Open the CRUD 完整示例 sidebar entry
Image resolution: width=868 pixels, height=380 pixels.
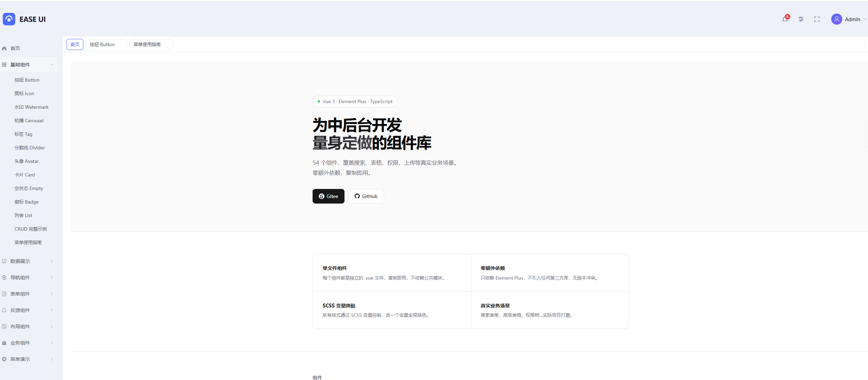point(31,229)
